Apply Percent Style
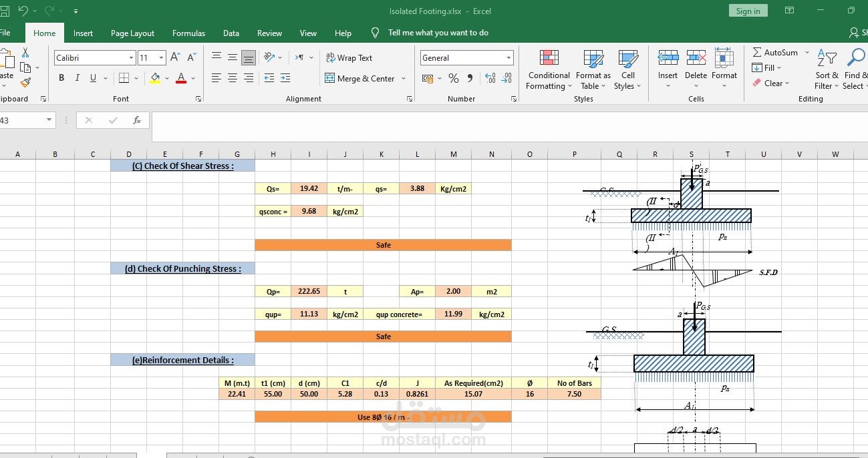The width and height of the screenshot is (868, 458). (454, 78)
